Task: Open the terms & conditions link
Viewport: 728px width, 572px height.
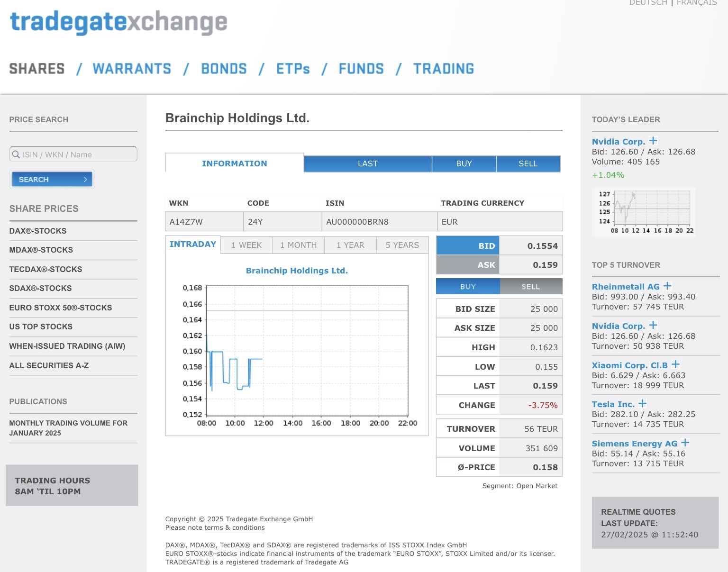Action: (234, 527)
